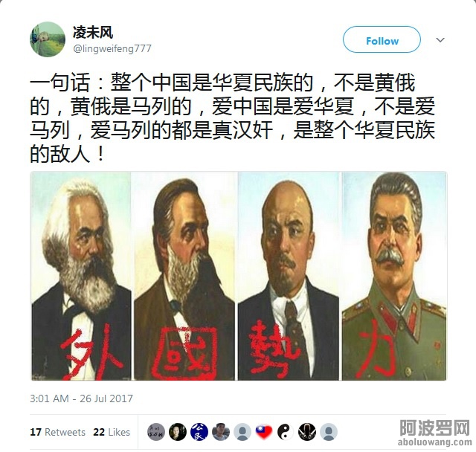This screenshot has height=452, width=476.
Task: Follow the lingweifeng777 account
Action: (x=382, y=39)
